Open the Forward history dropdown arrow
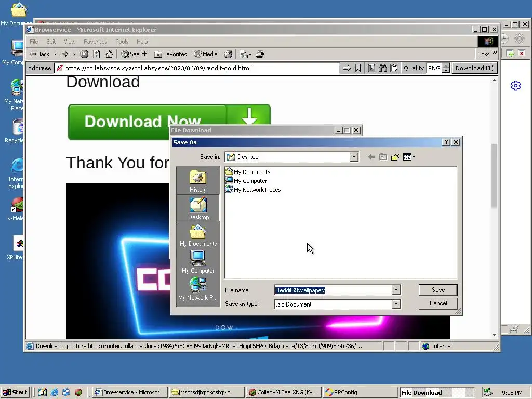This screenshot has height=399, width=532. point(74,54)
